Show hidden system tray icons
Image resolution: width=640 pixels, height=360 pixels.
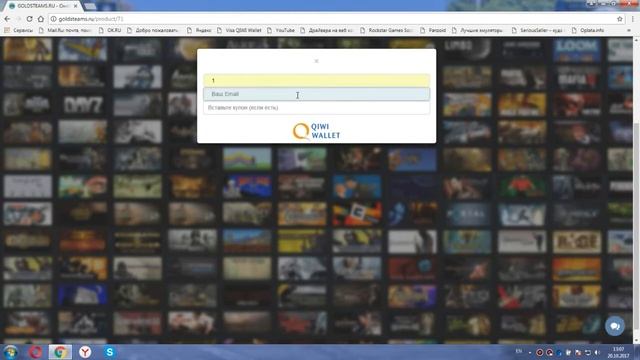coord(530,352)
